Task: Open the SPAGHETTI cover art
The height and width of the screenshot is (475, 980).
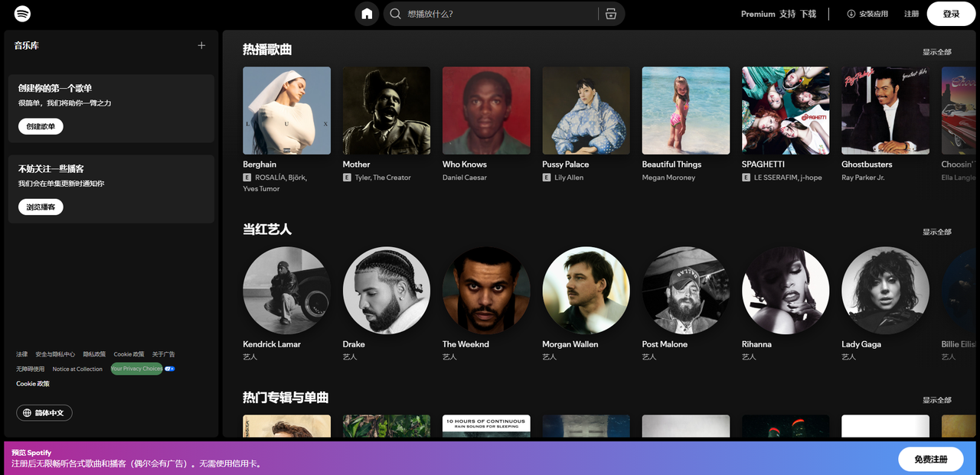Action: coord(786,111)
